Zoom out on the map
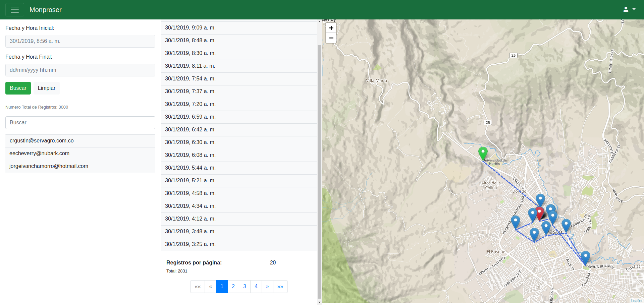This screenshot has width=644, height=305. [x=331, y=38]
